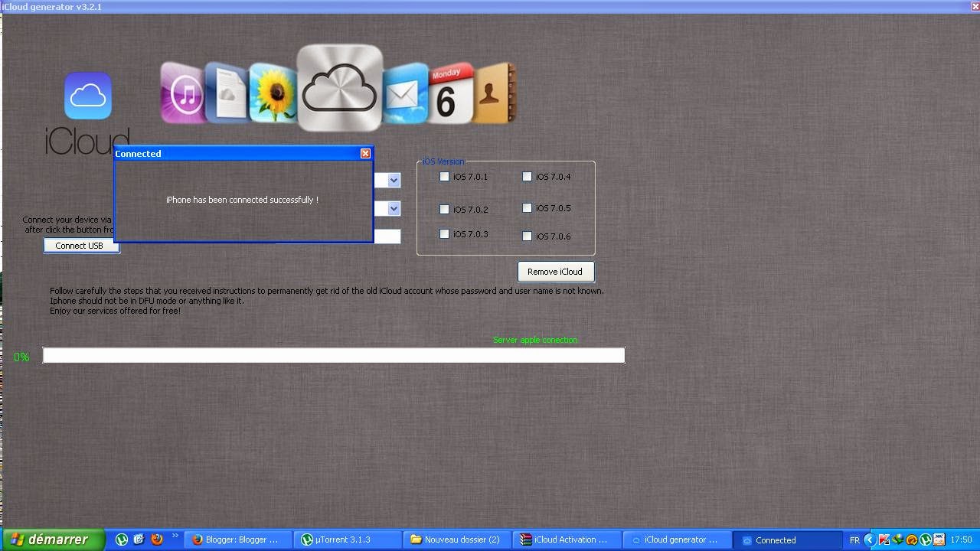
Task: Launch Firefox from quick launch
Action: click(x=157, y=540)
